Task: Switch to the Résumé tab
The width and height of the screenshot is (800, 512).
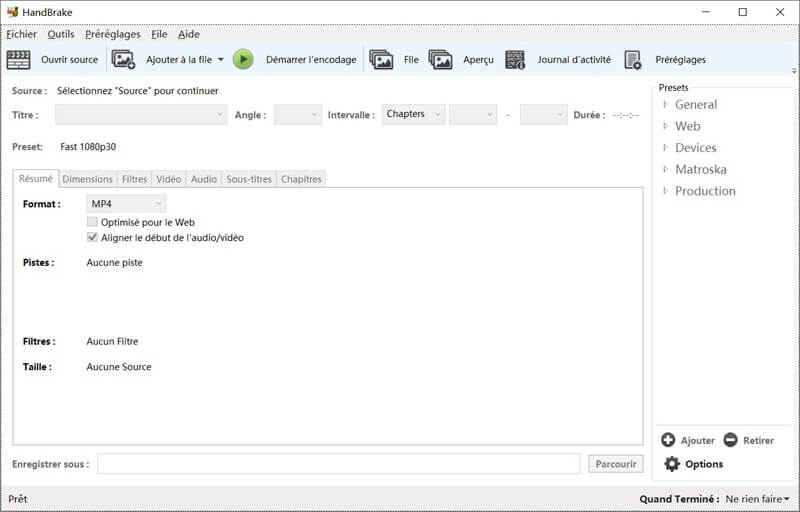Action: 36,178
